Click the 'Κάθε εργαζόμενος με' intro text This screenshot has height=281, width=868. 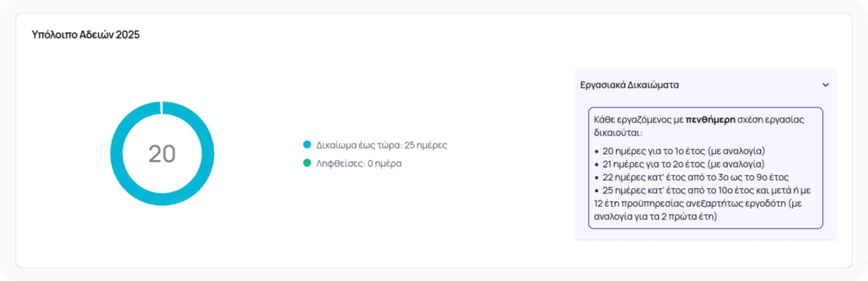(638, 120)
